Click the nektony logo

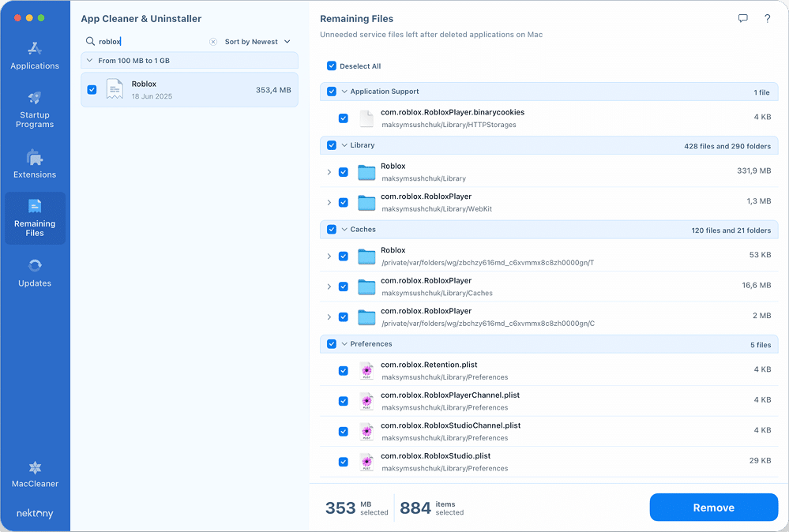35,513
